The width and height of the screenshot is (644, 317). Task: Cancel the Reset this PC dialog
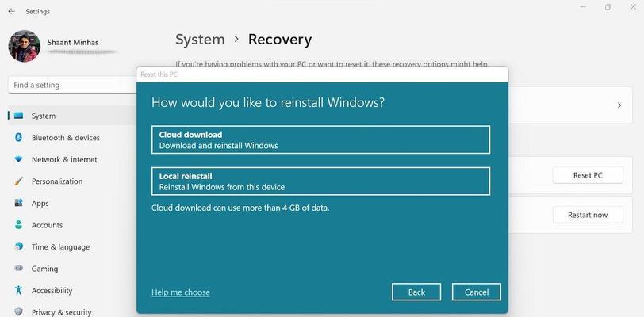point(476,292)
